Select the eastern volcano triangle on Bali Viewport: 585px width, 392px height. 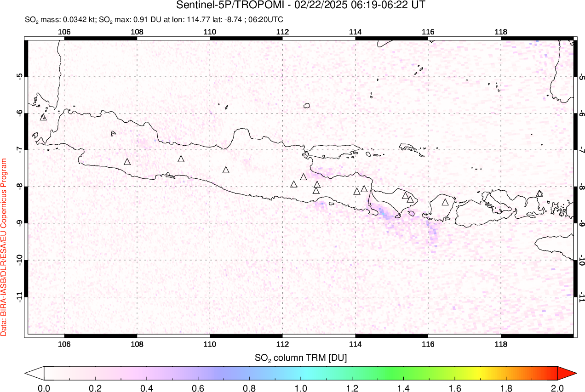coord(410,199)
